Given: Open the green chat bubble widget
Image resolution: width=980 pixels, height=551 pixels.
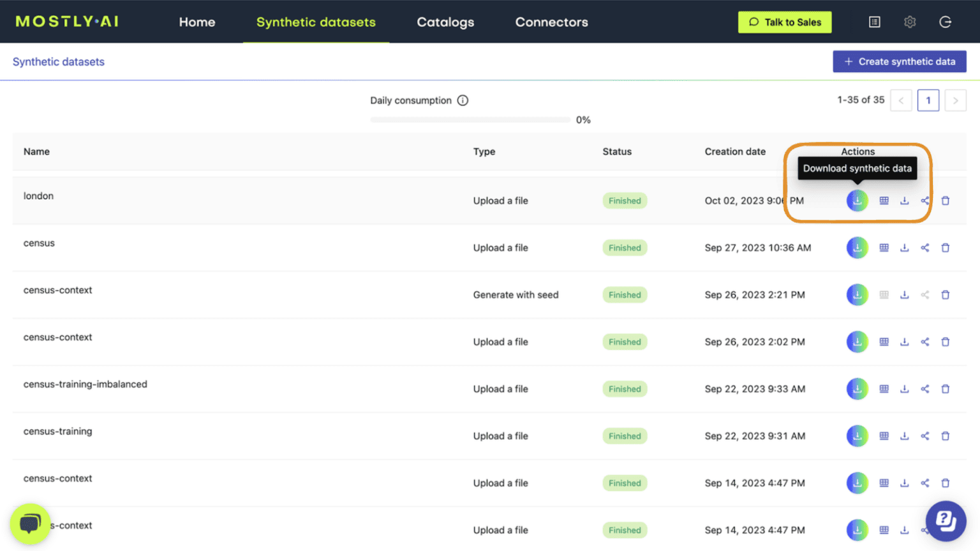Looking at the screenshot, I should (x=30, y=524).
